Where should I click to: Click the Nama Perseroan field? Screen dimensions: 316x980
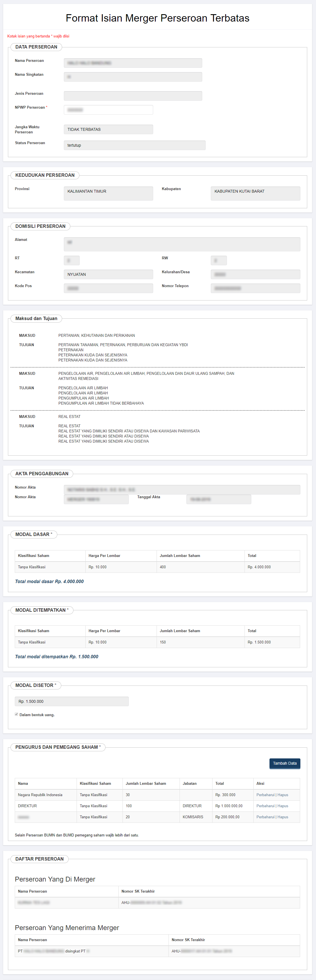tap(133, 63)
